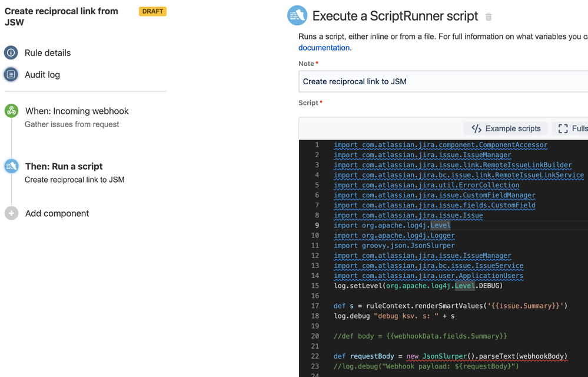Click the green webhook trigger icon

[x=11, y=111]
